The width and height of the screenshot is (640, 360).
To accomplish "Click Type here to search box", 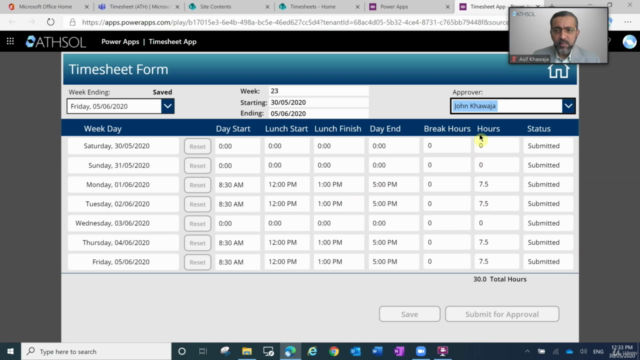I will pyautogui.click(x=96, y=351).
